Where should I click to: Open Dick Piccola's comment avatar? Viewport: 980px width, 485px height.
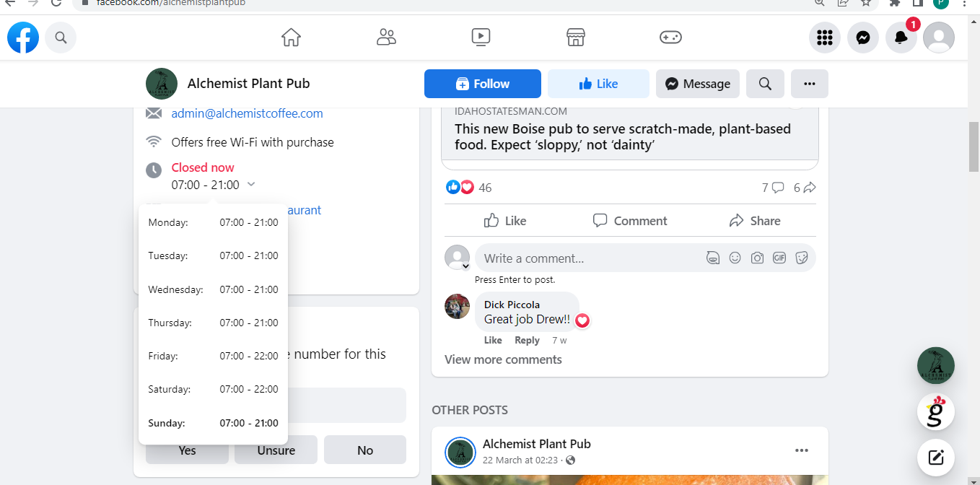458,306
